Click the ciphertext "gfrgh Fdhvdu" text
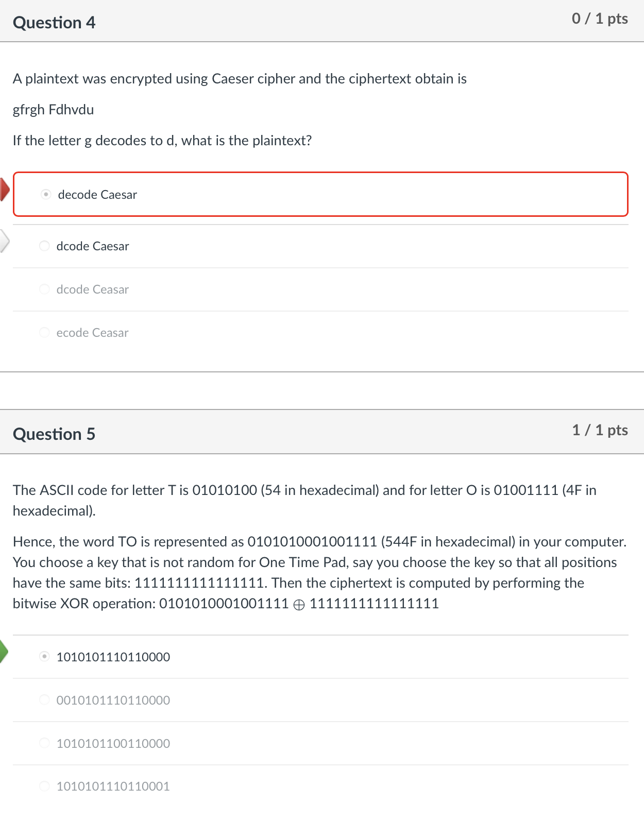 (x=53, y=109)
